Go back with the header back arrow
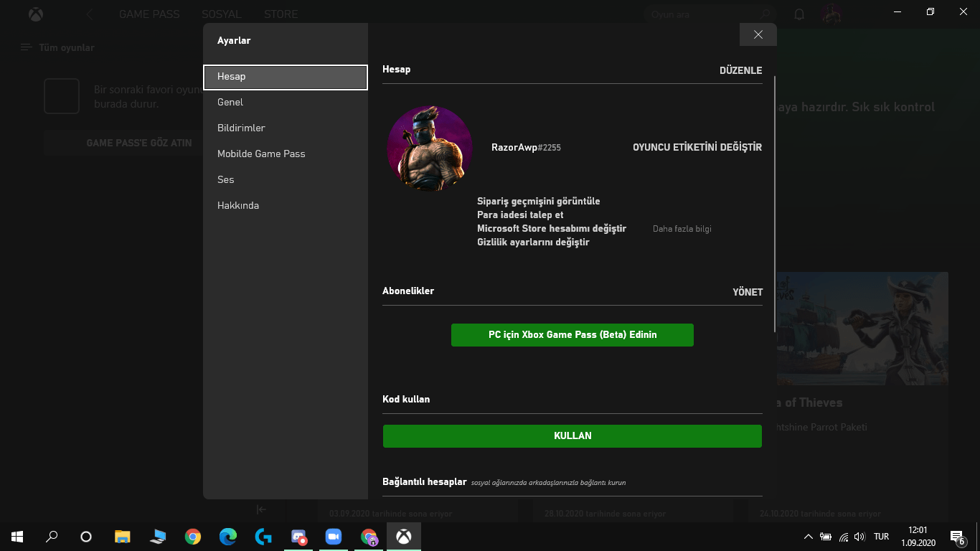This screenshot has height=551, width=980. (89, 14)
